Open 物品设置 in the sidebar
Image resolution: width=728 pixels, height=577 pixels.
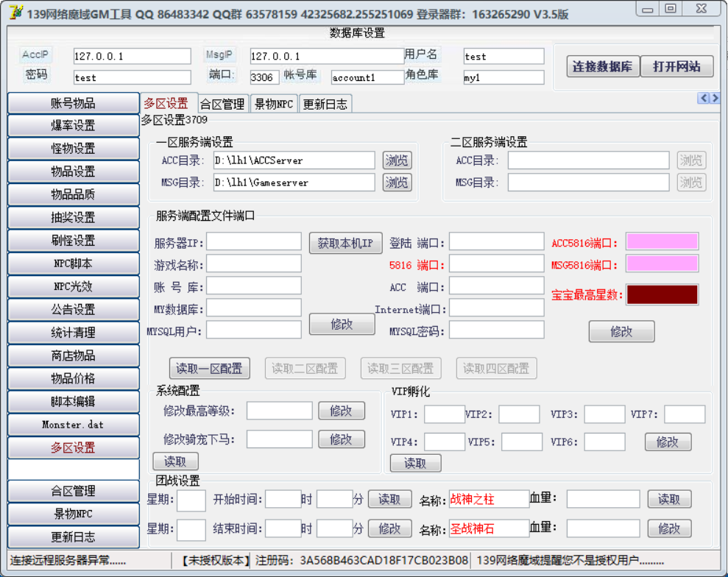click(x=74, y=171)
